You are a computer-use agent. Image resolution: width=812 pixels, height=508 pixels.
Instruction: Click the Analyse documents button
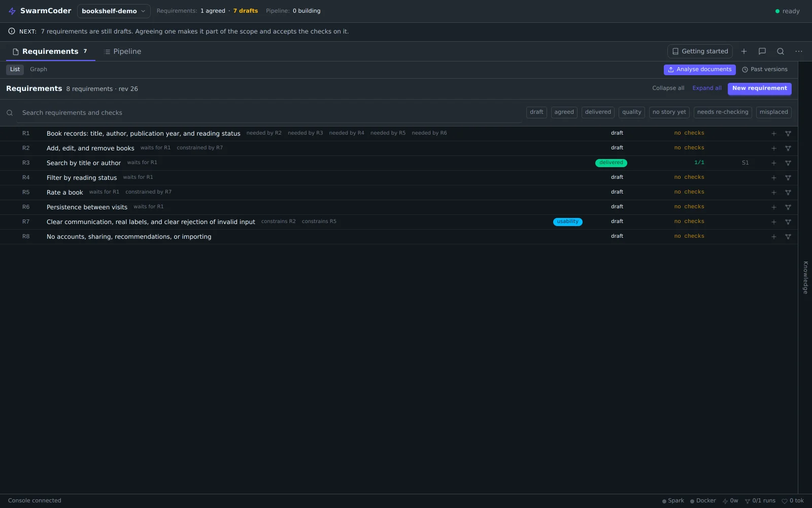click(699, 70)
